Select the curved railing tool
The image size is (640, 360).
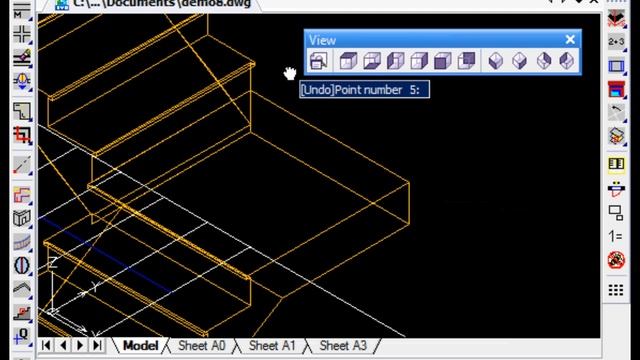[22, 242]
